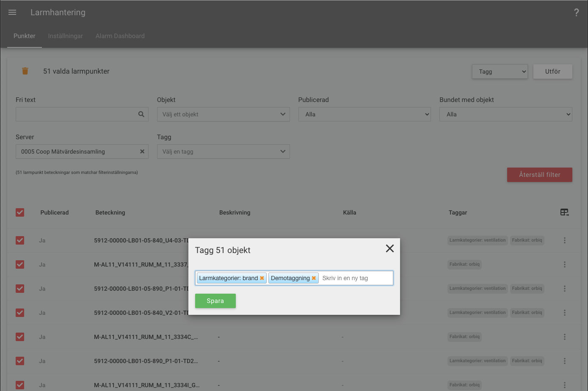Open the Publicerad 'Alla' dropdown
The width and height of the screenshot is (588, 391).
(364, 114)
